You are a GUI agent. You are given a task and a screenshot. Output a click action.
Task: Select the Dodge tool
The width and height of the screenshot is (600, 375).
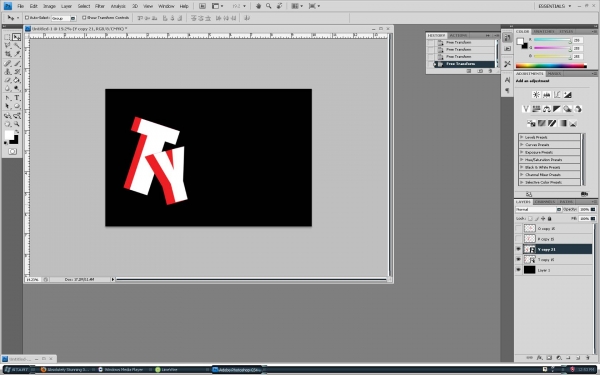click(16, 88)
